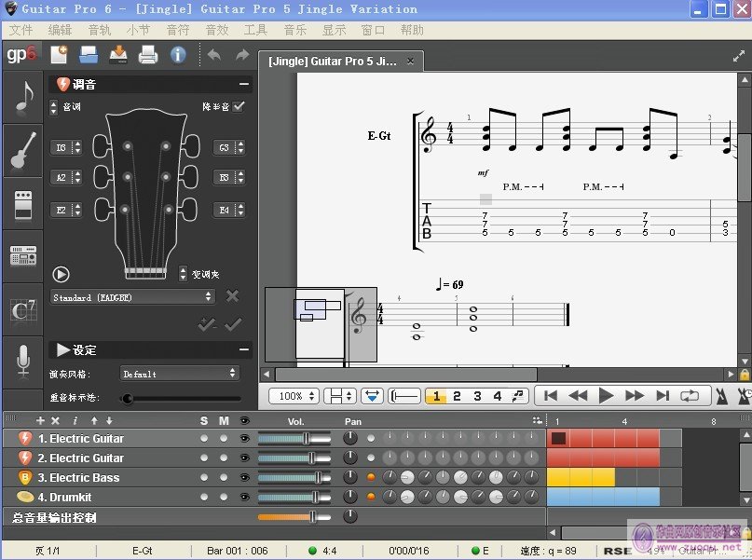
Task: Open the 100% zoom dropdown
Action: (293, 396)
